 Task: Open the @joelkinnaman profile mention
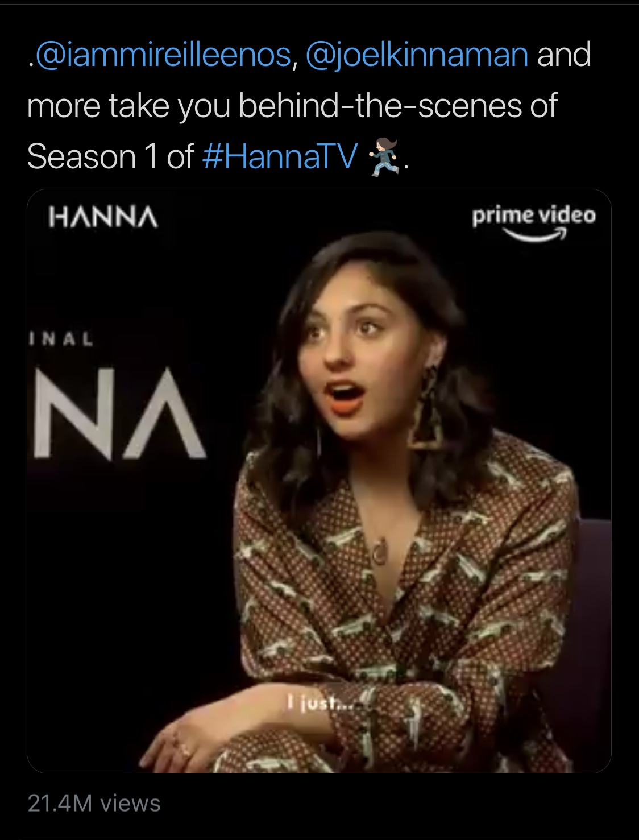pyautogui.click(x=417, y=55)
